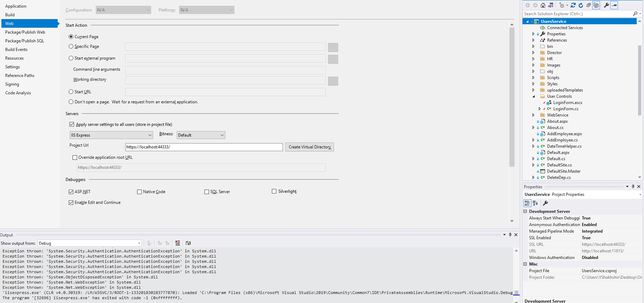Collapse the User Controls folder

[x=534, y=96]
